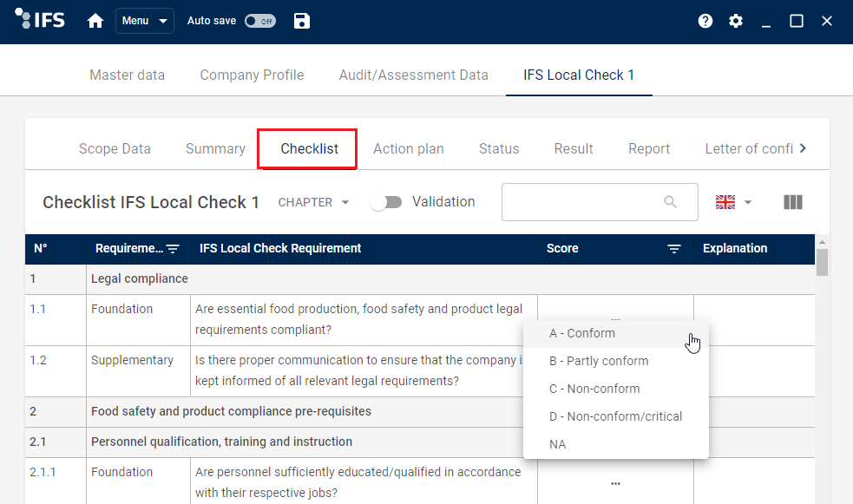This screenshot has height=504, width=853.
Task: Select 'A - Conform' score option
Action: pos(582,333)
